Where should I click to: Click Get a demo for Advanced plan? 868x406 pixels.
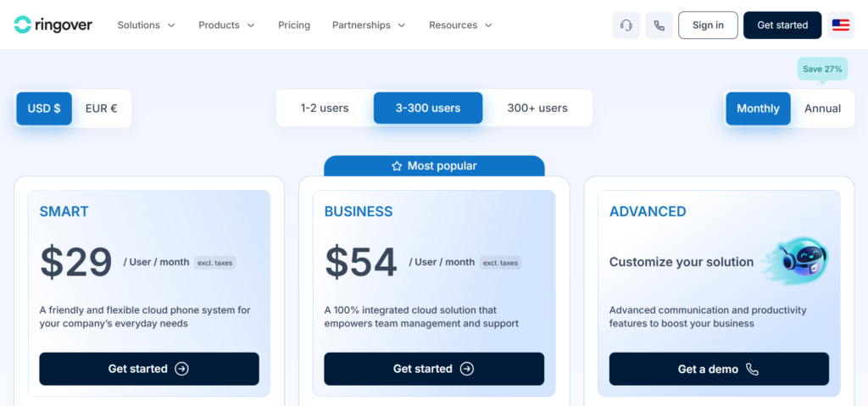pyautogui.click(x=719, y=369)
